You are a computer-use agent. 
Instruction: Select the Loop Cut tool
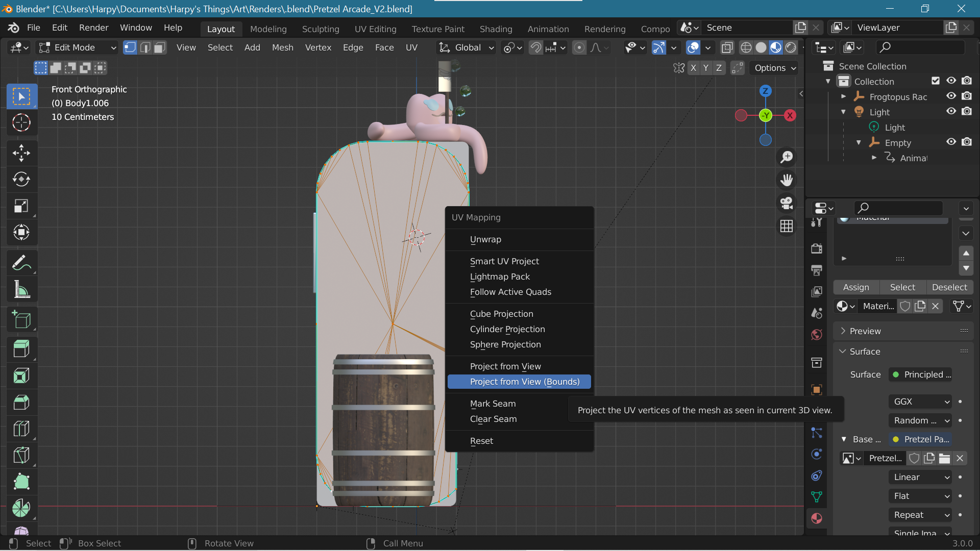21,429
